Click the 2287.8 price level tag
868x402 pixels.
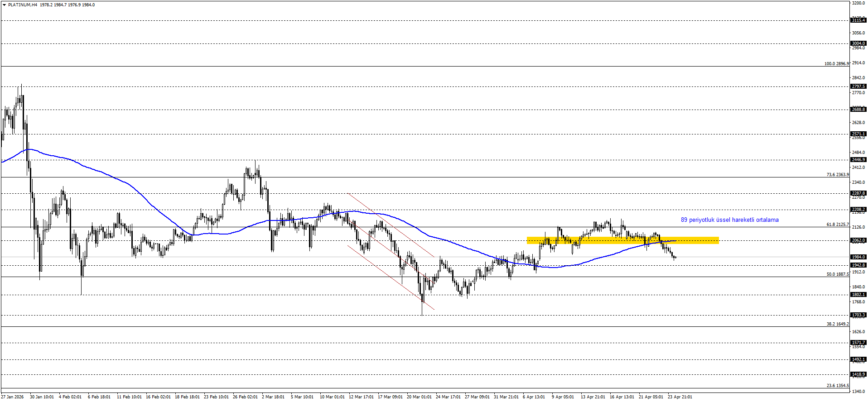(x=858, y=193)
